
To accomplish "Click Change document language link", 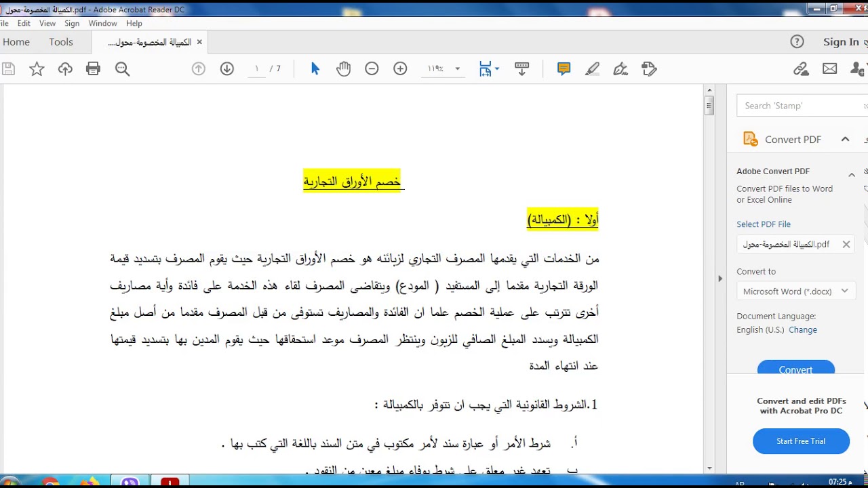I will tap(803, 330).
